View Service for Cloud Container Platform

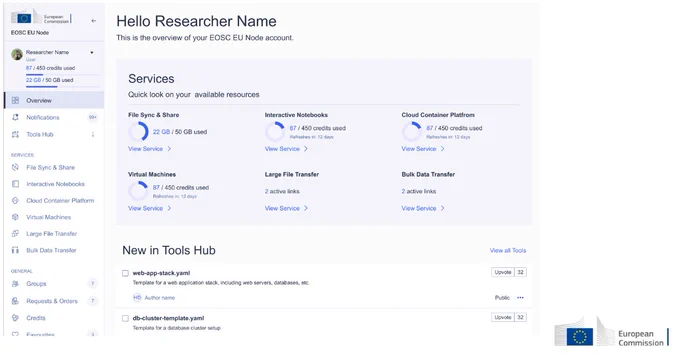[423, 149]
